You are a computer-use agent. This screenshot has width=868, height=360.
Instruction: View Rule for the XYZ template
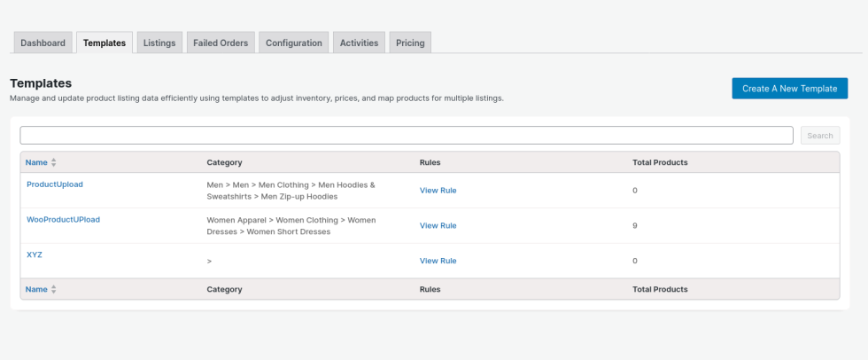coord(438,261)
